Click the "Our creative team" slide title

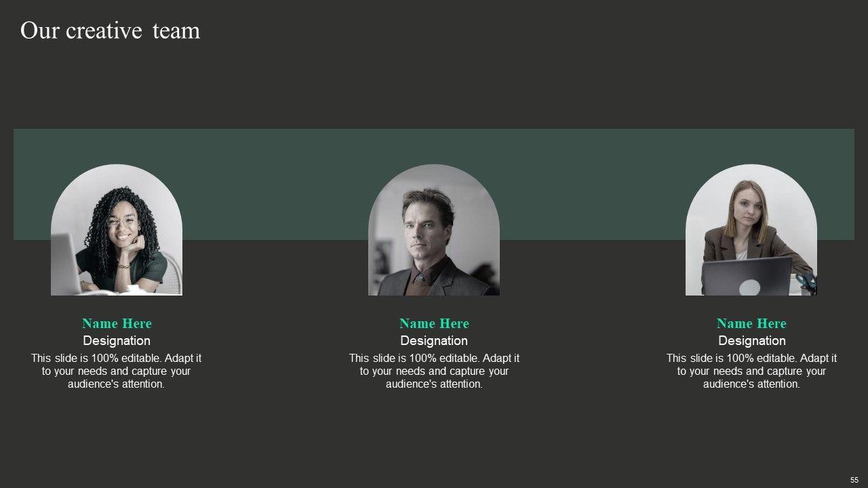(x=110, y=31)
